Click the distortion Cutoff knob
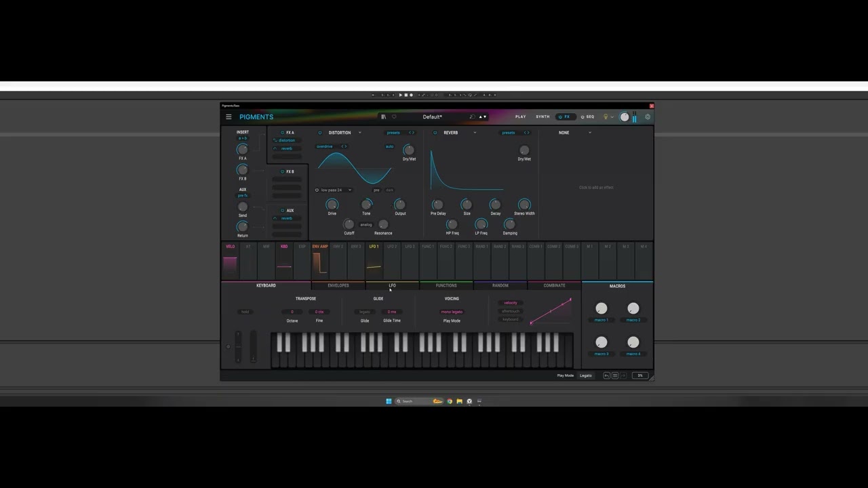The width and height of the screenshot is (868, 488). tap(349, 224)
